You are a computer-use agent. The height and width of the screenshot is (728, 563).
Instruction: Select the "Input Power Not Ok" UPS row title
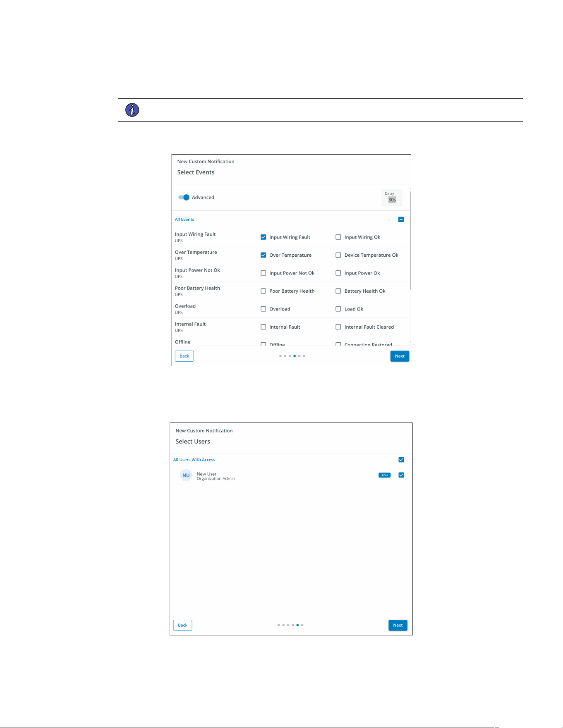pyautogui.click(x=197, y=270)
